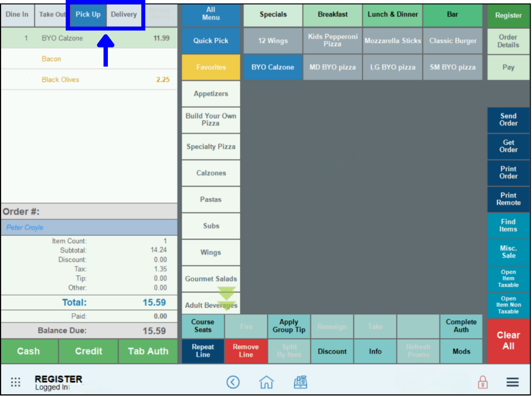
Task: Open the dotted grid apps icon
Action: (x=16, y=382)
